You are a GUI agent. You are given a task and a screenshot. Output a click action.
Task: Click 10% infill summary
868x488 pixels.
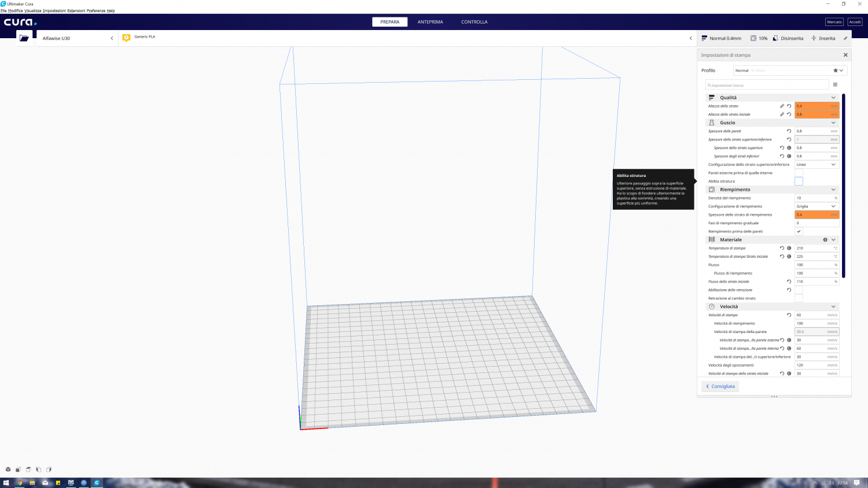point(759,38)
